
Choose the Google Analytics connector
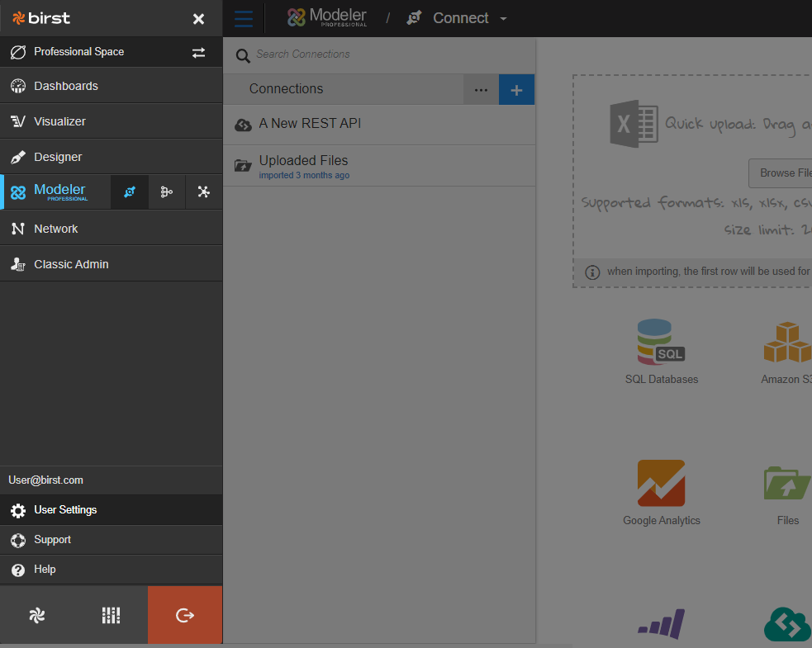pyautogui.click(x=662, y=493)
